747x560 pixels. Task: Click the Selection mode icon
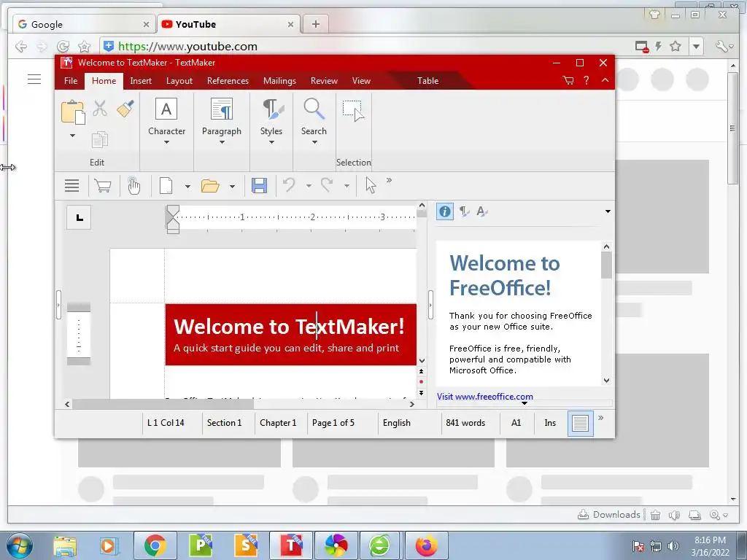point(354,111)
